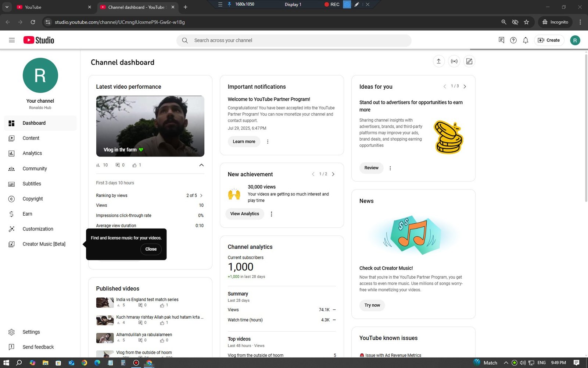Go to next Ideas for you card
Screen dimensions: 588x368
(465, 86)
